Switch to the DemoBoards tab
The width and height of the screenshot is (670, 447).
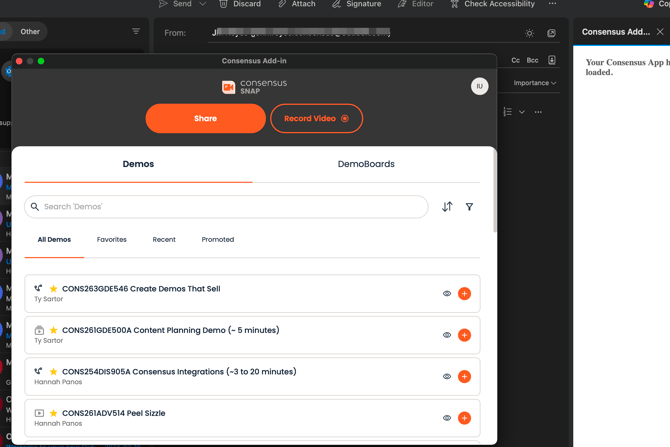(366, 164)
